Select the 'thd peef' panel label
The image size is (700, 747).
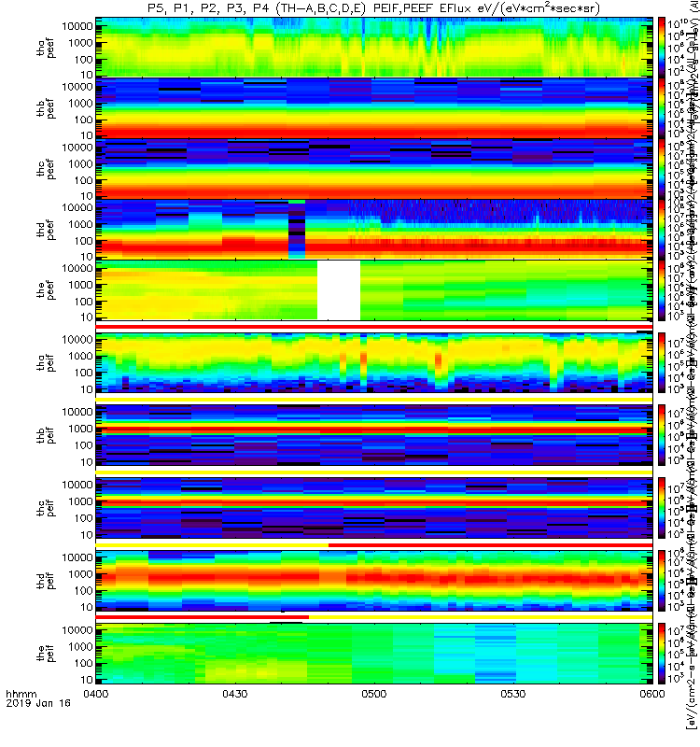(46, 230)
